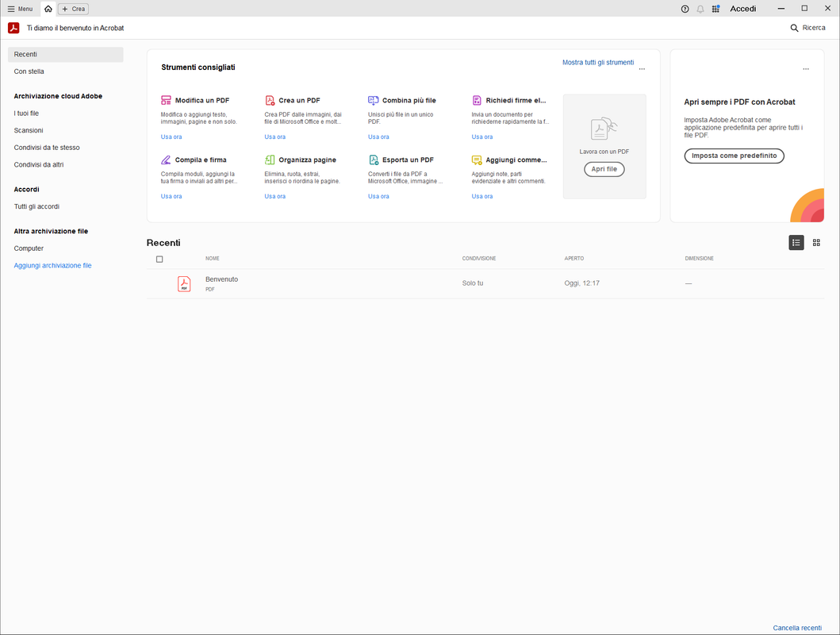
Task: Click Usa ora under Modifica un PDF
Action: [x=171, y=137]
